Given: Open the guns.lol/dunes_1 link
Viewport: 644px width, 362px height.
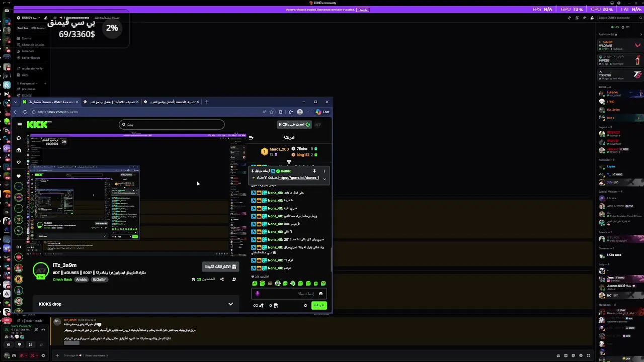Looking at the screenshot, I should (x=298, y=177).
